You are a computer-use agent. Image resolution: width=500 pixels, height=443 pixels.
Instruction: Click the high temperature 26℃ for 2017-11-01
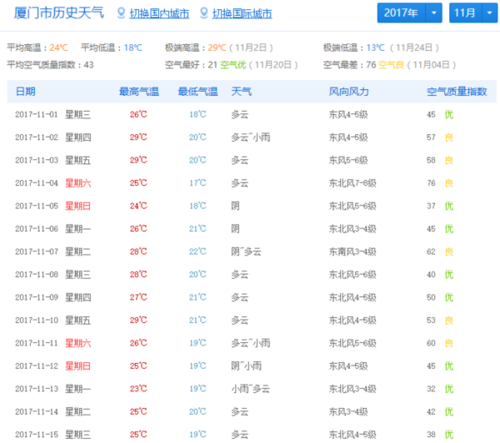click(138, 115)
